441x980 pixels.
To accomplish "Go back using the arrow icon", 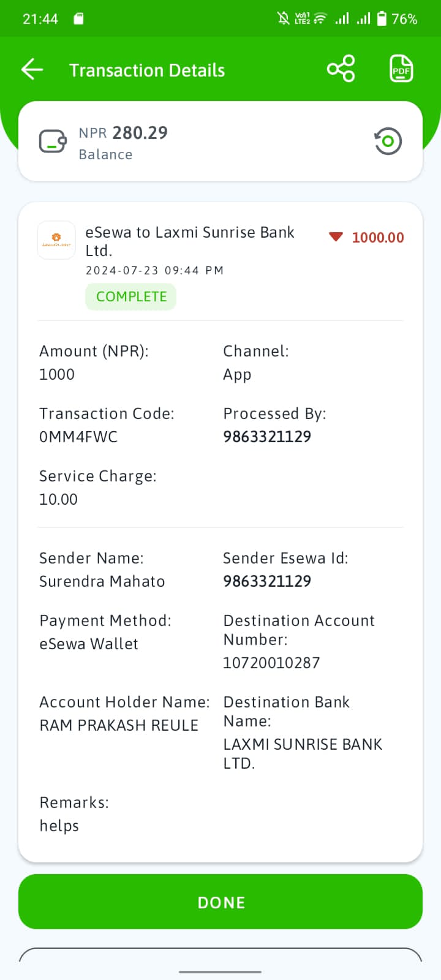I will pos(32,69).
